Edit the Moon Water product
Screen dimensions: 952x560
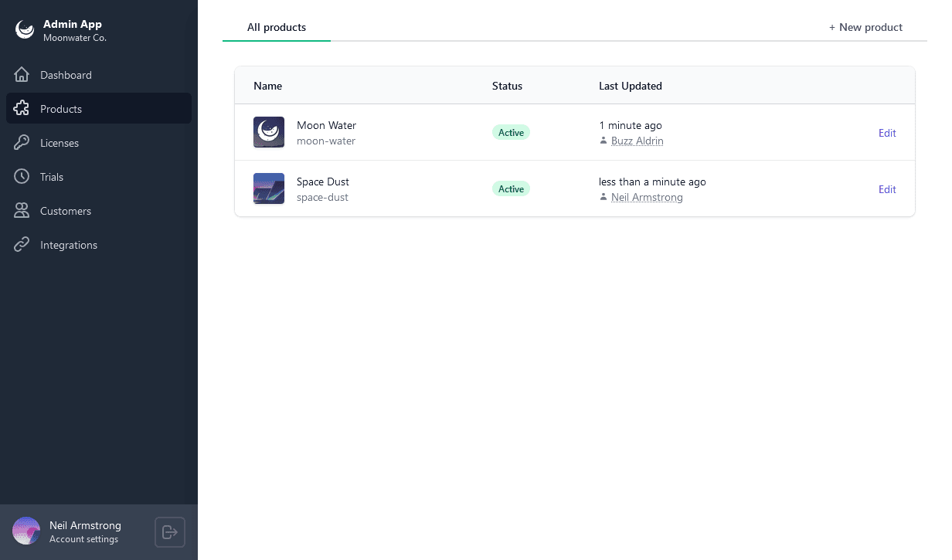click(887, 133)
